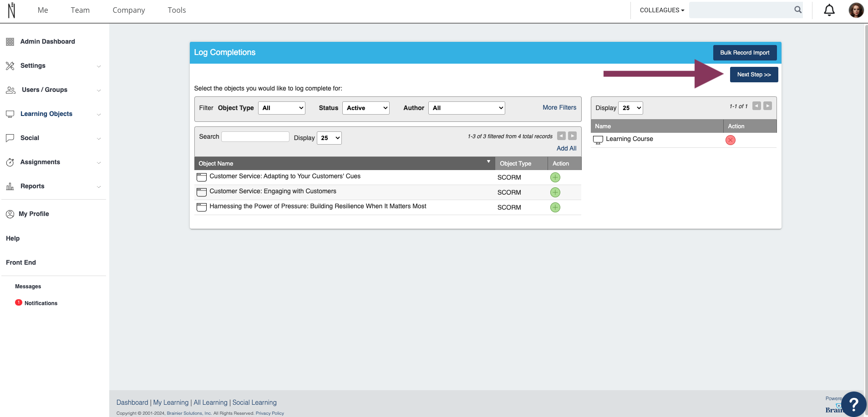Image resolution: width=868 pixels, height=417 pixels.
Task: Open Messages in sidebar
Action: click(28, 286)
